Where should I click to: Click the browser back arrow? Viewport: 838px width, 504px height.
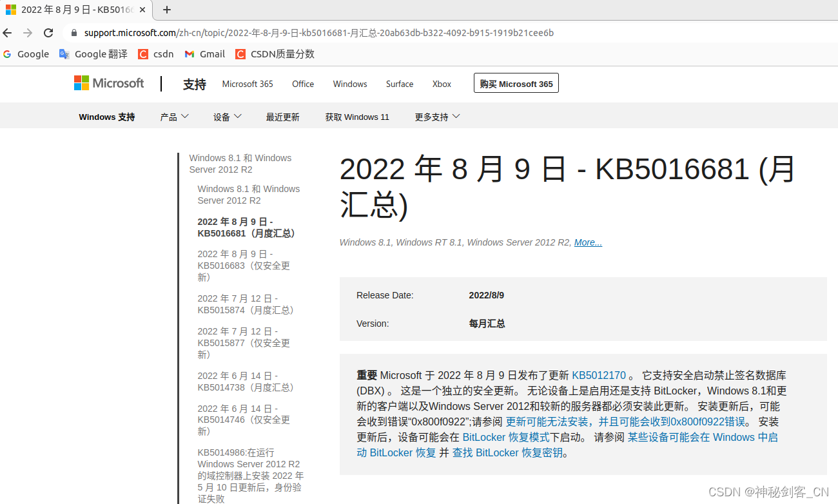coord(8,33)
